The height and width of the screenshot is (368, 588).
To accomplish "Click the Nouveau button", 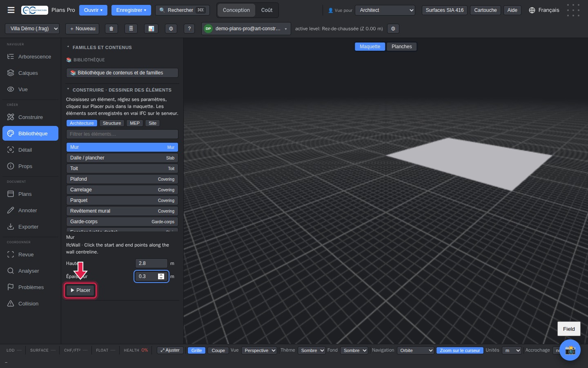I will 82,29.
